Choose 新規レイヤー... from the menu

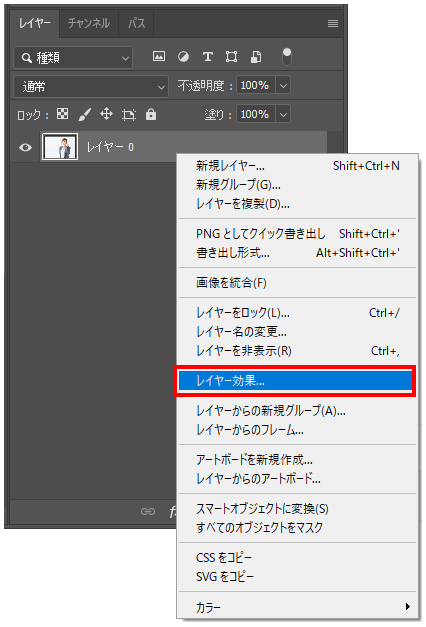point(297,166)
